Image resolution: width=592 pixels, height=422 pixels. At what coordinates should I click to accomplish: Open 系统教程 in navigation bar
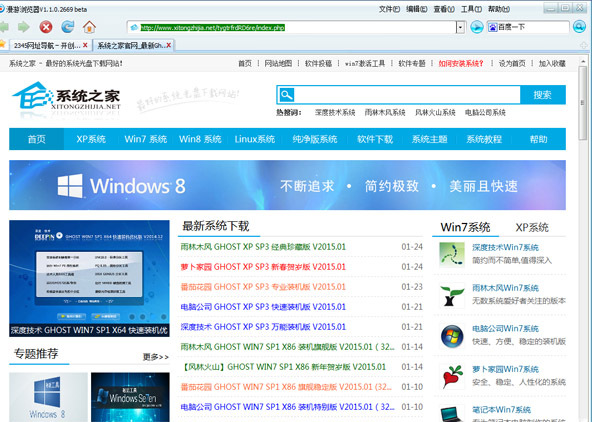pyautogui.click(x=484, y=139)
